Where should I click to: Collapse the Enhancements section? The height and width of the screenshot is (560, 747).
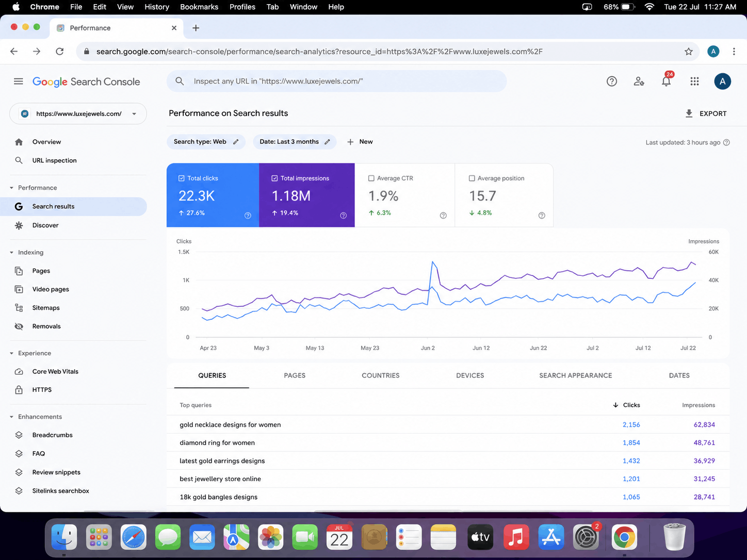pos(12,417)
